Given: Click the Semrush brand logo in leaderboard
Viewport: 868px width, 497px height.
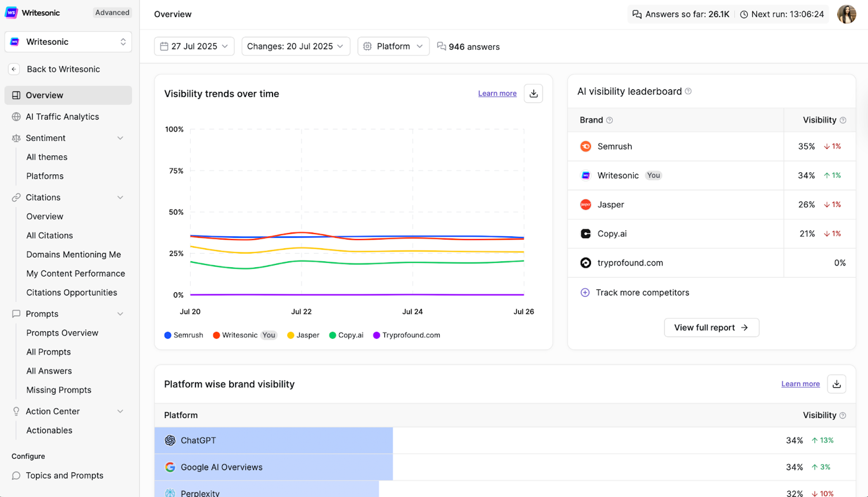Looking at the screenshot, I should pos(585,147).
